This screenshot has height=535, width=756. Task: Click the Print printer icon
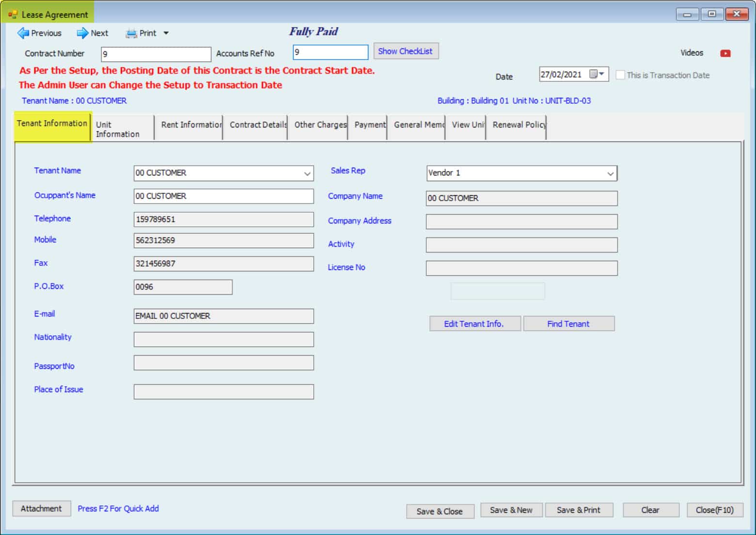[131, 33]
